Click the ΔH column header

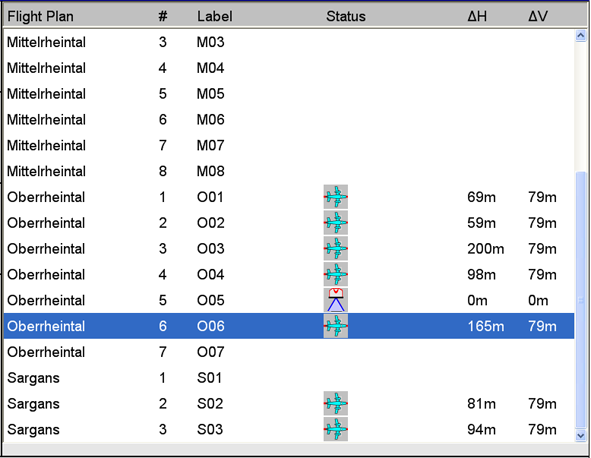click(x=477, y=17)
